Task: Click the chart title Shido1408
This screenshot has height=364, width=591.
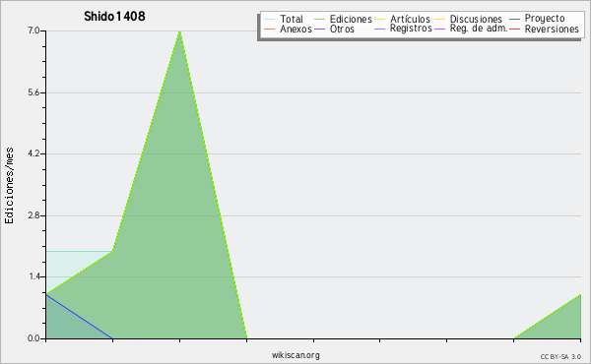Action: click(114, 16)
